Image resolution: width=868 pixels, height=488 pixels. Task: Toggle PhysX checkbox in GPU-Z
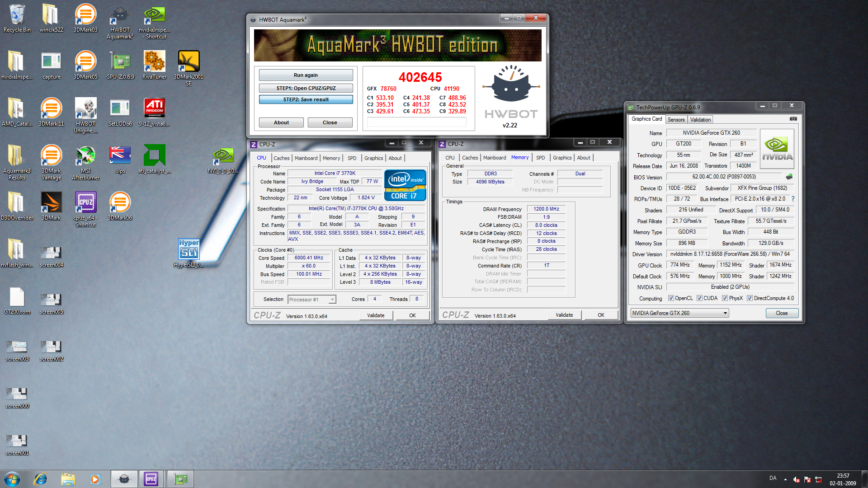pos(725,298)
